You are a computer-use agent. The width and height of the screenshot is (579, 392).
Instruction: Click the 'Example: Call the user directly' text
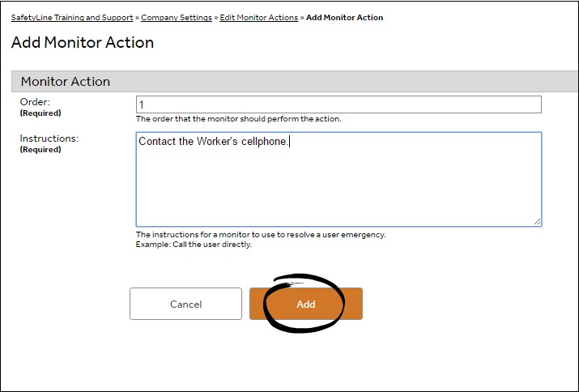click(194, 245)
